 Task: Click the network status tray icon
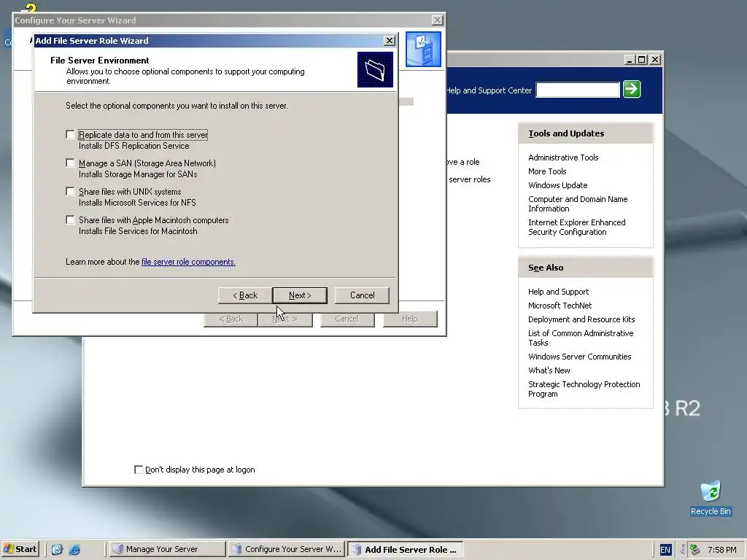[x=695, y=550]
